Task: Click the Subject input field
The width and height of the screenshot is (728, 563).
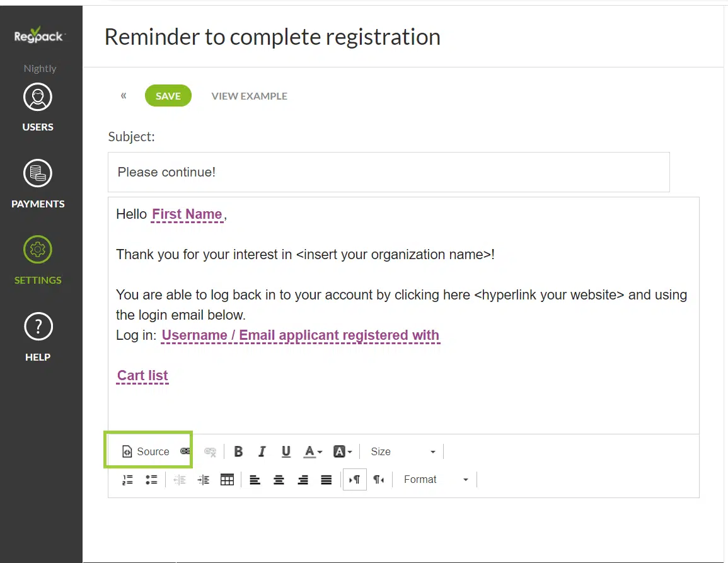Action: click(x=388, y=172)
